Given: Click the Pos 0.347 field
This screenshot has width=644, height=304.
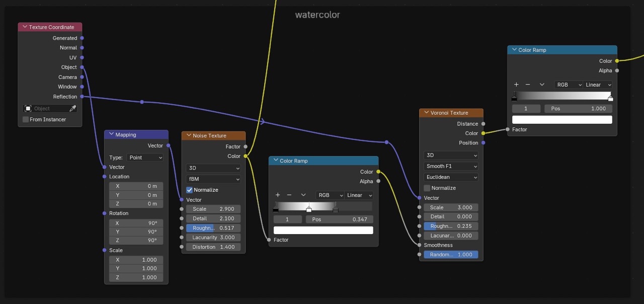Looking at the screenshot, I should [x=340, y=219].
